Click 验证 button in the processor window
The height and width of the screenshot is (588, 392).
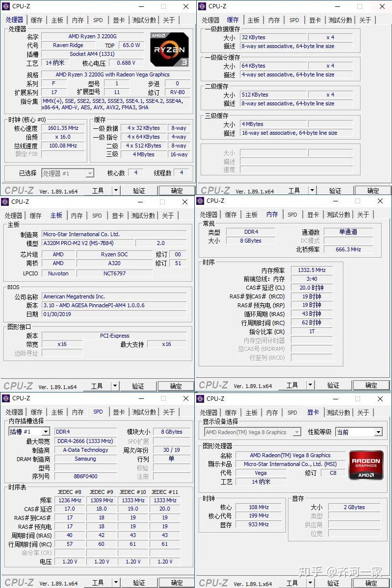(x=139, y=191)
